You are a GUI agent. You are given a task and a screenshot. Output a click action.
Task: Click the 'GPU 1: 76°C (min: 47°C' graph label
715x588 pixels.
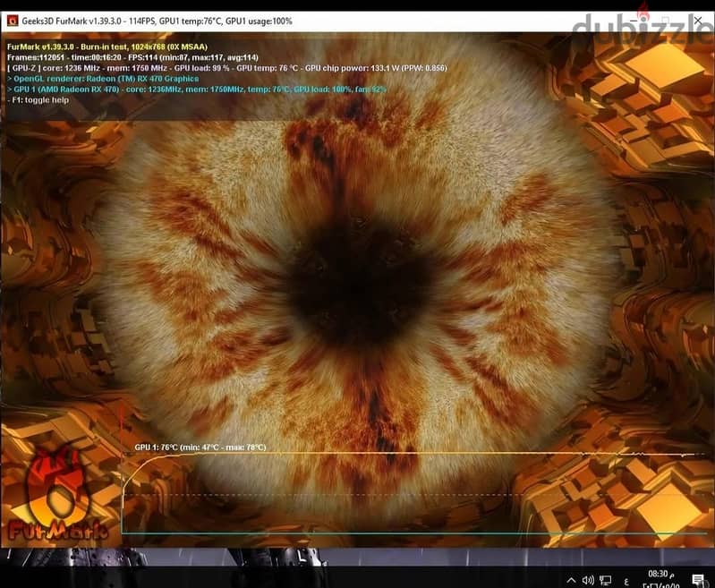200,447
